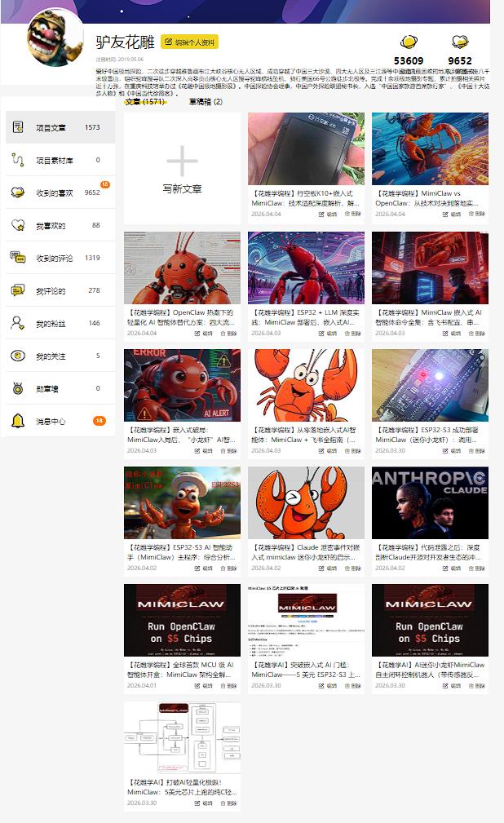
Task: Click the planet icon above 53609
Action: coord(409,42)
